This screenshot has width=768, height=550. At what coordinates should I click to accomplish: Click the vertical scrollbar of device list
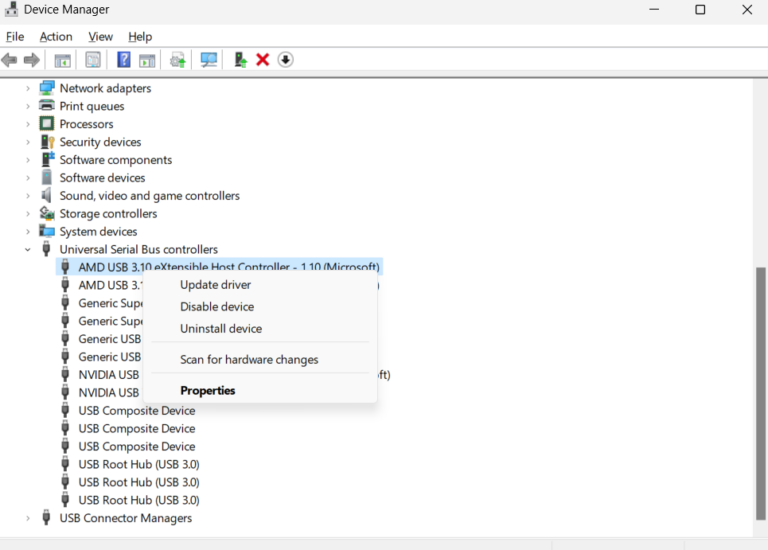[760, 400]
